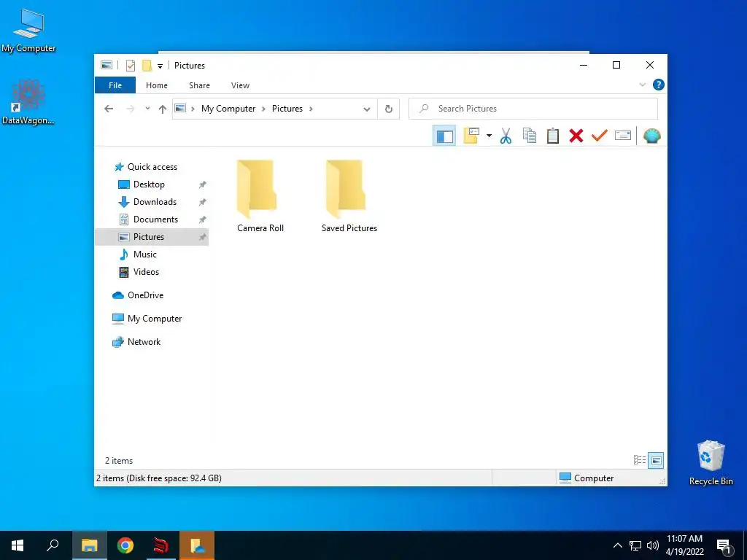The image size is (747, 560).
Task: Toggle the preview pane toolbar button
Action: [444, 136]
